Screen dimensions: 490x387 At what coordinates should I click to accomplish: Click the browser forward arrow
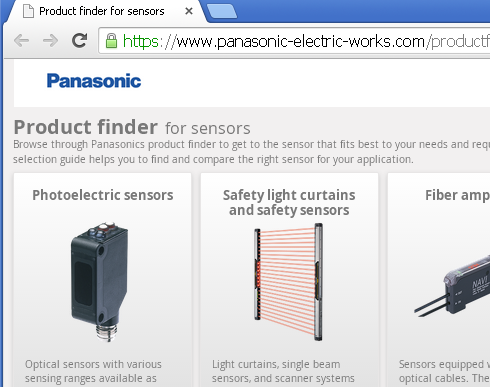coord(50,41)
